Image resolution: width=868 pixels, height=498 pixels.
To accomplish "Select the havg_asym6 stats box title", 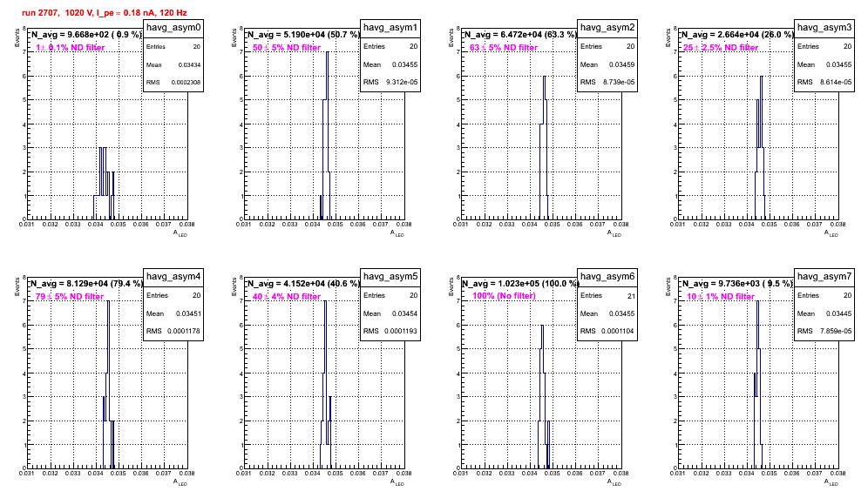I will click(607, 276).
